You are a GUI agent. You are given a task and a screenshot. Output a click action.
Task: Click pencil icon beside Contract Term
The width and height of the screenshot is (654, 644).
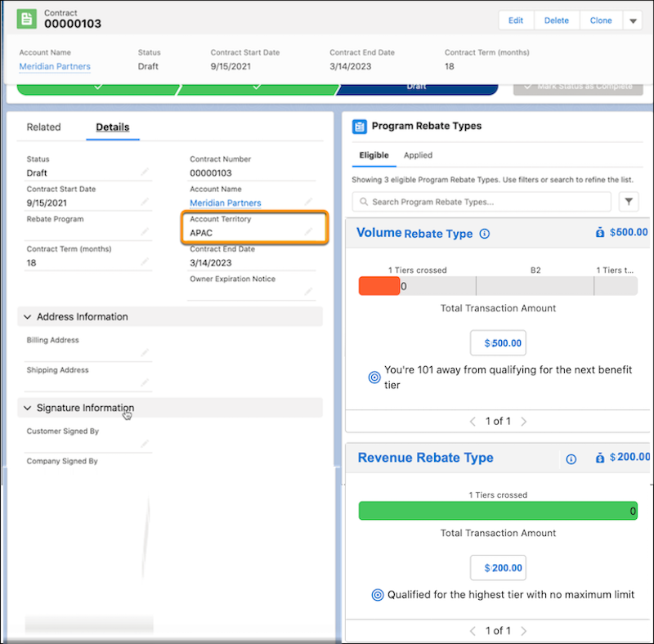click(x=145, y=262)
